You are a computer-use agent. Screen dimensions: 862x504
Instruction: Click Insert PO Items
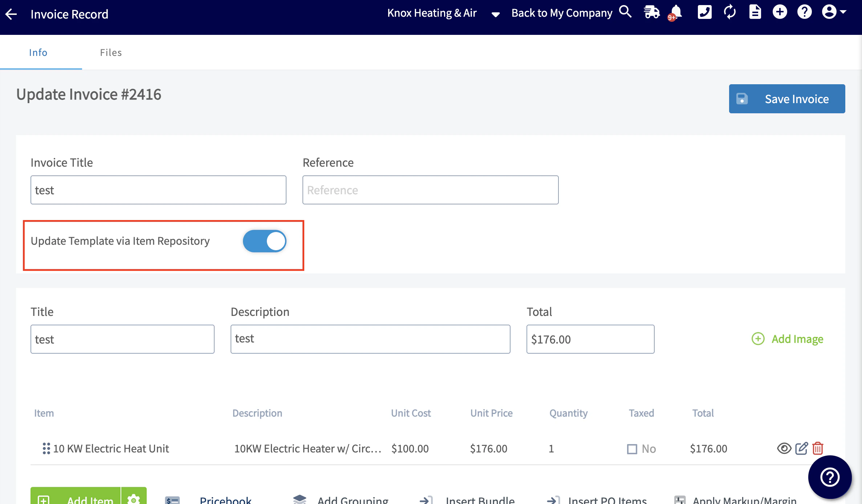tap(597, 500)
